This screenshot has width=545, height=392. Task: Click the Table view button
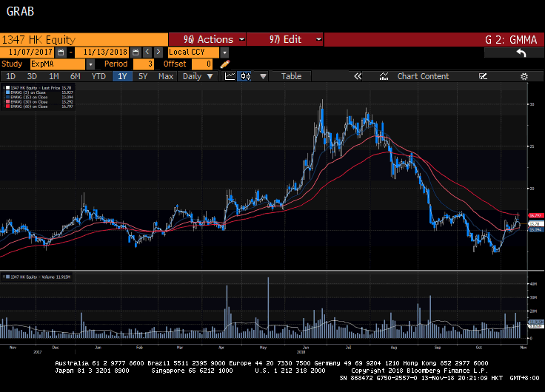coord(291,76)
